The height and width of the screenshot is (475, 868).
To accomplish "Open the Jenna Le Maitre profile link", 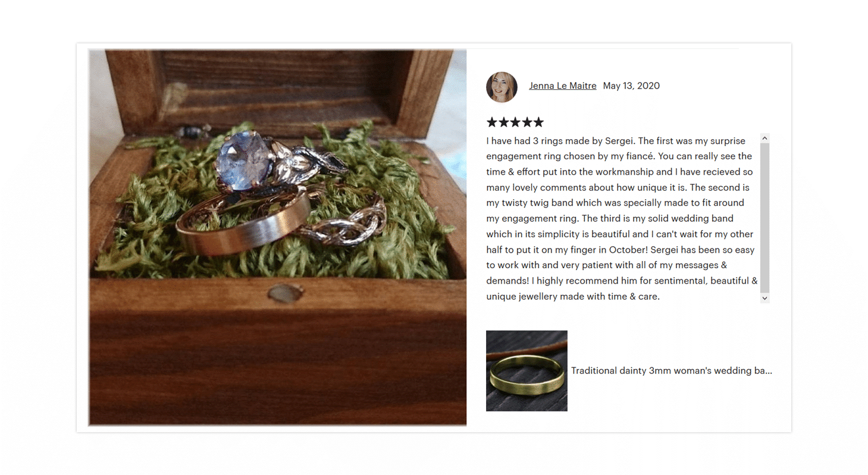I will pos(563,86).
